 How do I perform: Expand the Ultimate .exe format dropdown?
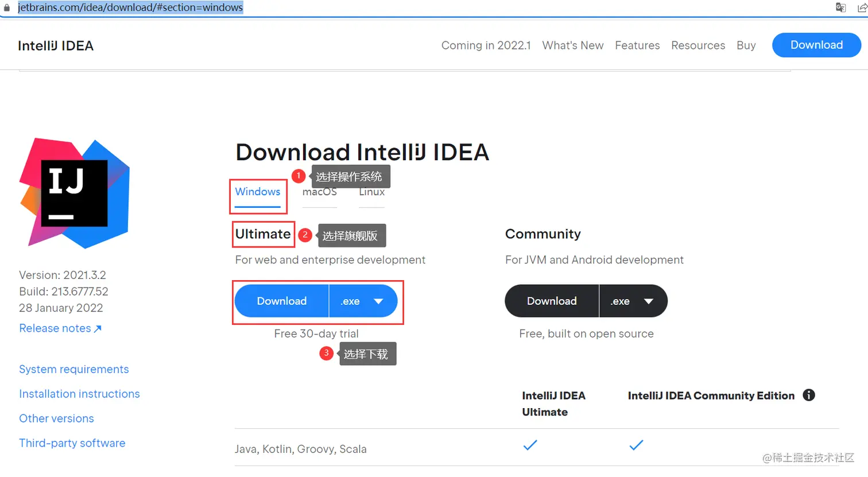(363, 301)
